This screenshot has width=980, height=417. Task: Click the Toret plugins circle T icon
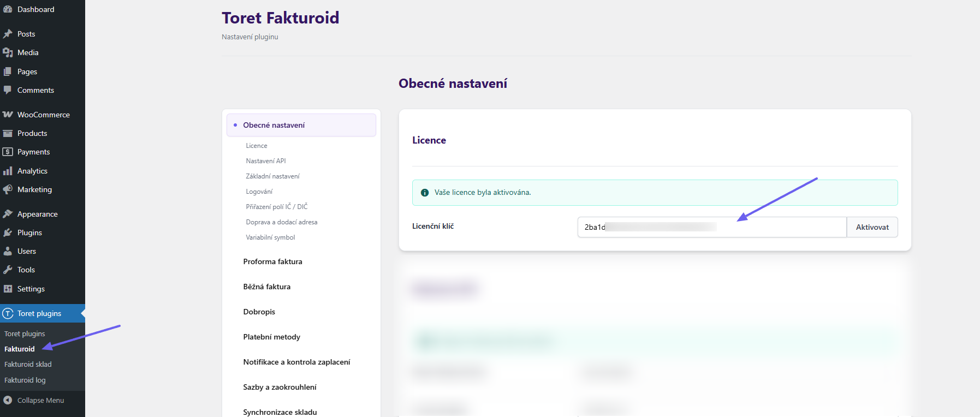pos(8,313)
